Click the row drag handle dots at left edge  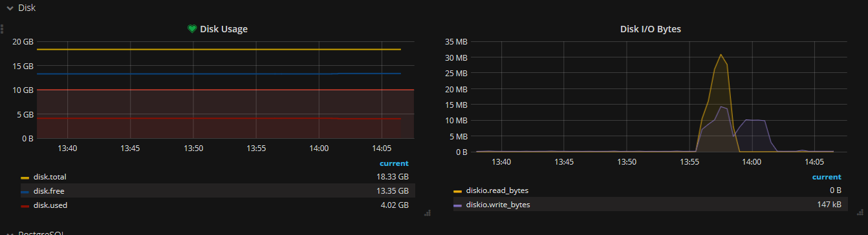click(x=2, y=29)
